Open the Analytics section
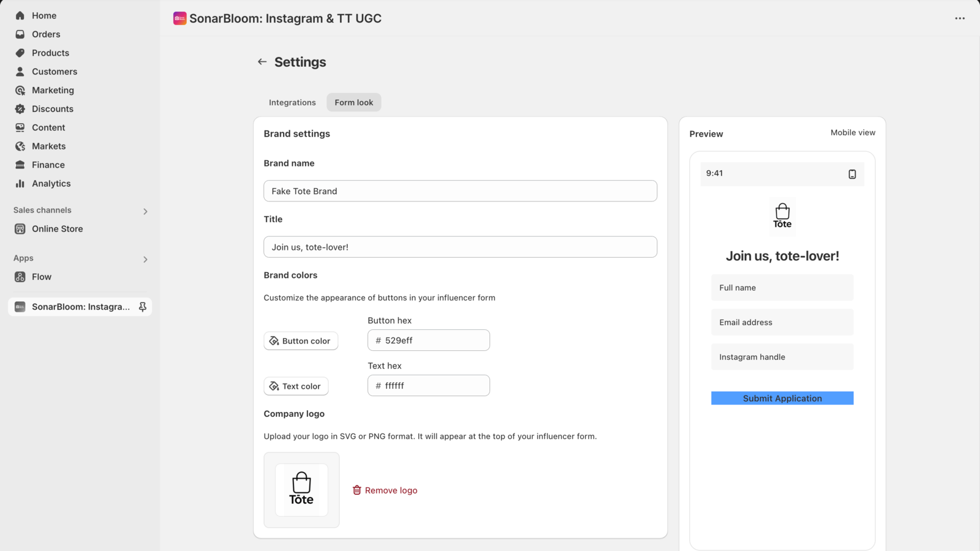 tap(51, 183)
